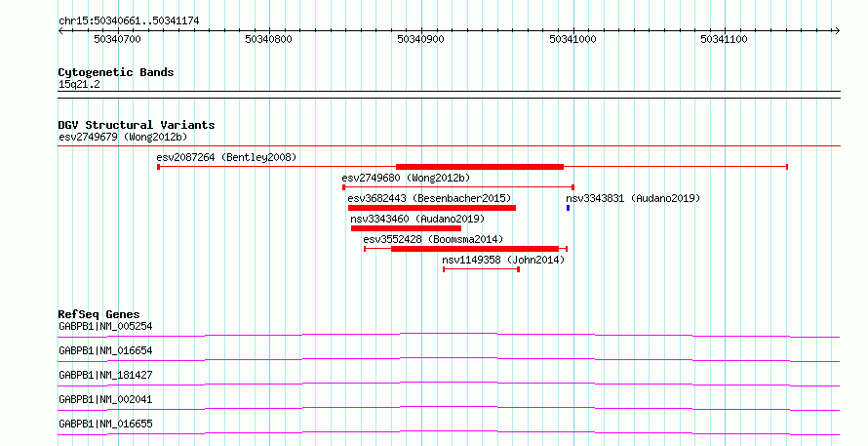This screenshot has height=446, width=868.
Task: Open the DGV Structural Variants track heading
Action: pos(137,125)
